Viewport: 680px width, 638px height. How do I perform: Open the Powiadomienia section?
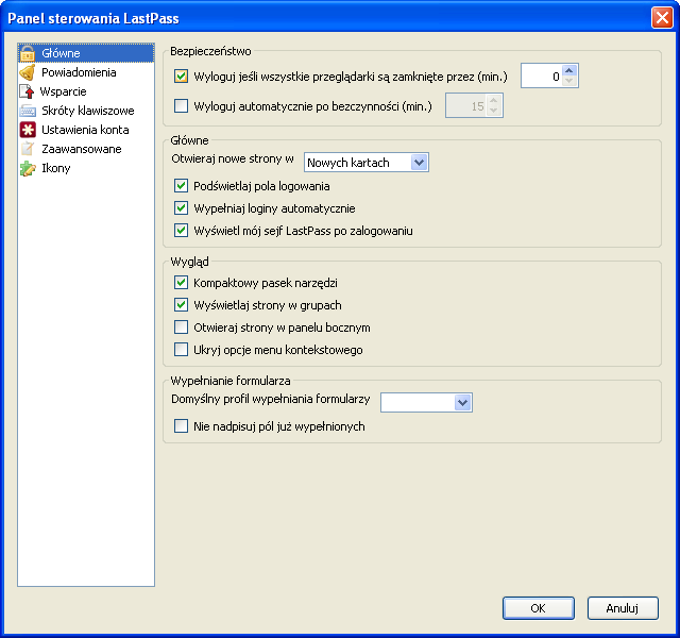pyautogui.click(x=79, y=72)
